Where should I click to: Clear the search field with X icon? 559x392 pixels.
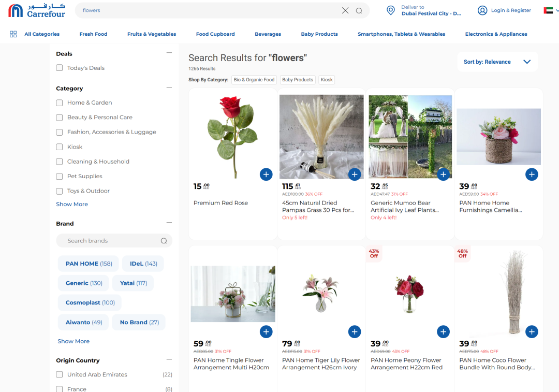pos(345,10)
